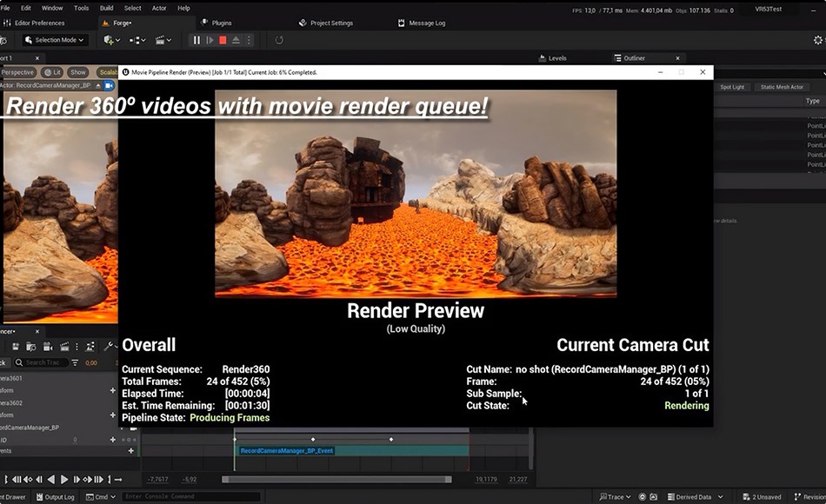Open the Selection Mode dropdown
The image size is (826, 504).
[x=55, y=40]
